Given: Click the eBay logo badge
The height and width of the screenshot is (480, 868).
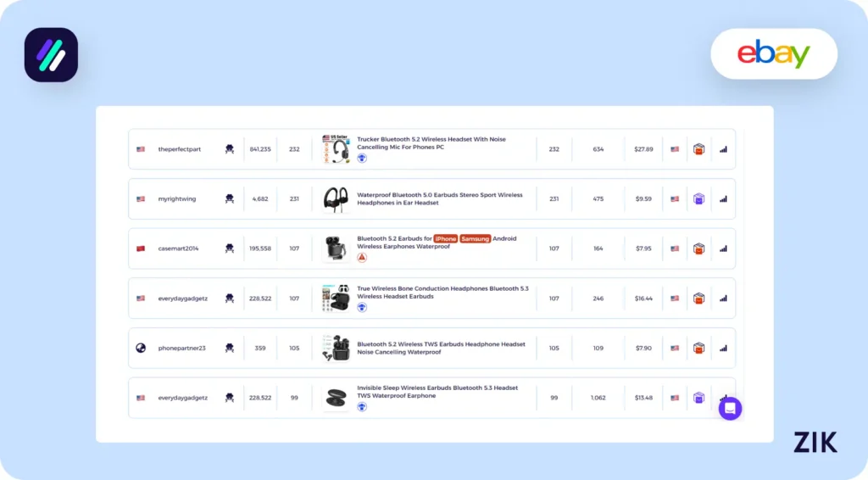Looking at the screenshot, I should pos(773,54).
